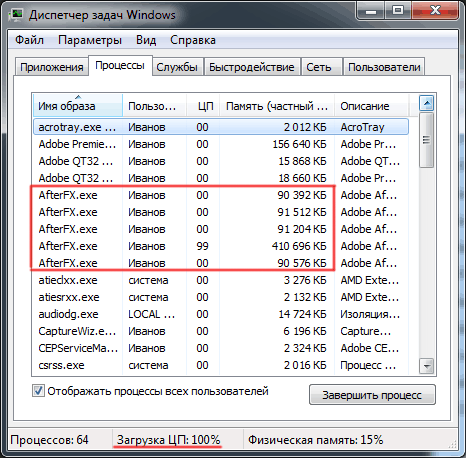The width and height of the screenshot is (466, 458).
Task: Click the scrollbar up arrow
Action: (x=427, y=104)
